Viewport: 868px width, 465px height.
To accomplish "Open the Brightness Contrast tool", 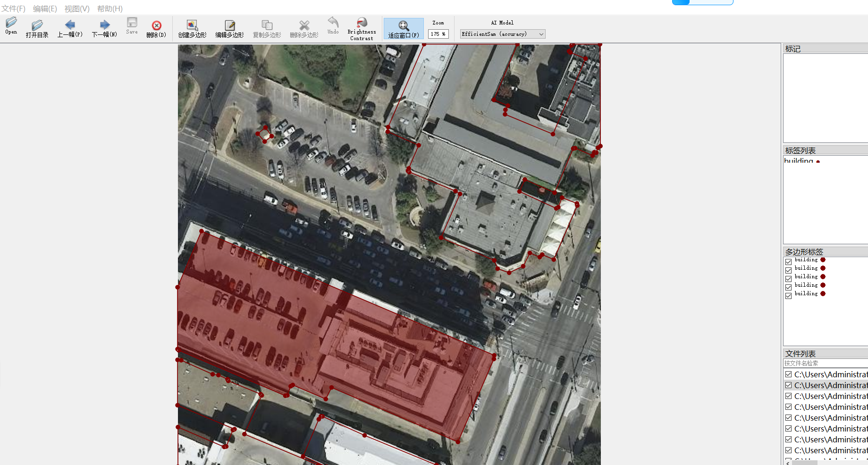I will tap(362, 28).
